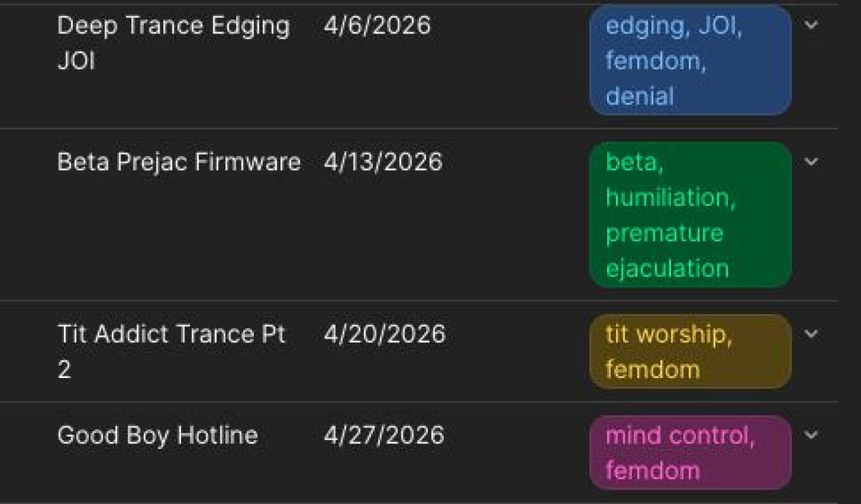Select the Beta Prejac Firmware title

coord(179,162)
